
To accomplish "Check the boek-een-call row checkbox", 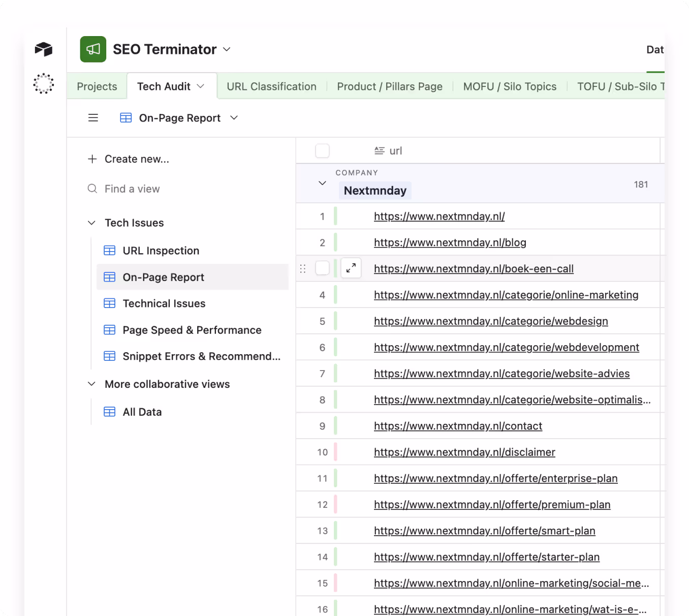I will 322,268.
